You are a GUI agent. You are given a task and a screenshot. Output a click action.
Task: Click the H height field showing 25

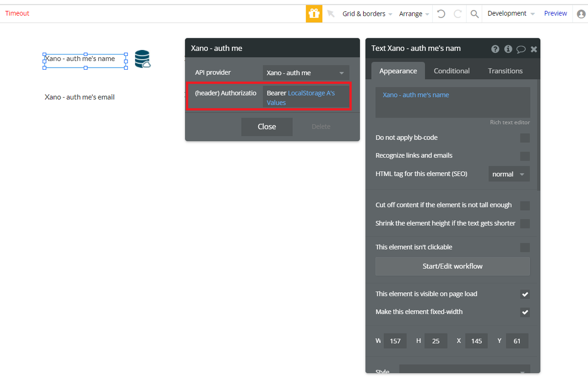click(x=436, y=341)
